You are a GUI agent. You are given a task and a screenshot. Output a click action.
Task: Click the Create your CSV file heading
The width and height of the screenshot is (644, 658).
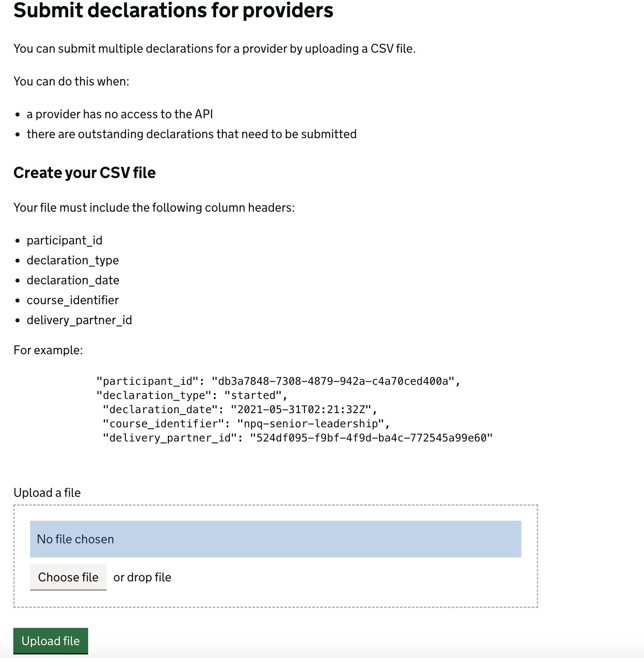pyautogui.click(x=85, y=173)
